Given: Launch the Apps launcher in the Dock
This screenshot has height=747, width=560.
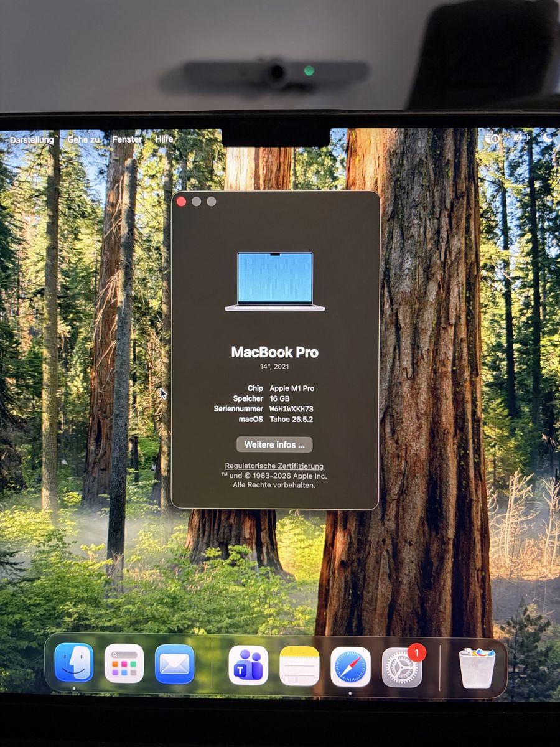Looking at the screenshot, I should click(124, 664).
